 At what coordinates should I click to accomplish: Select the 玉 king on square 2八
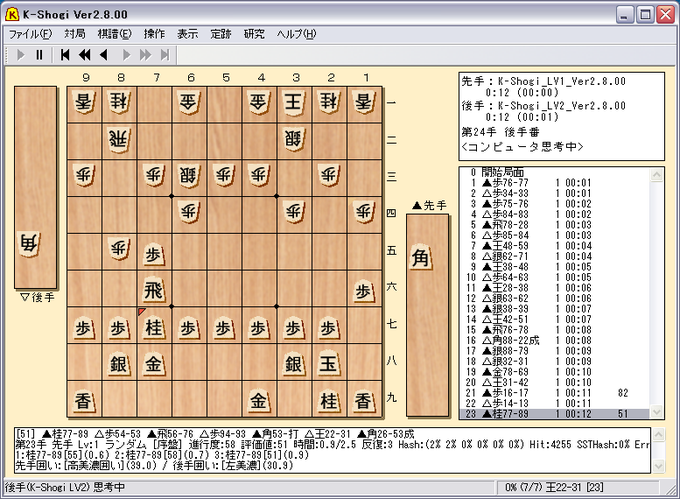pos(328,364)
